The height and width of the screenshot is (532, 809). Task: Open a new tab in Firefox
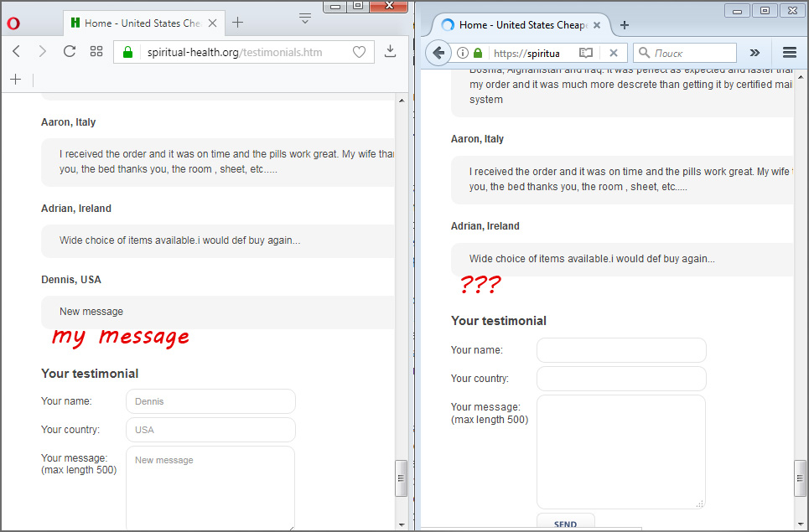point(624,25)
